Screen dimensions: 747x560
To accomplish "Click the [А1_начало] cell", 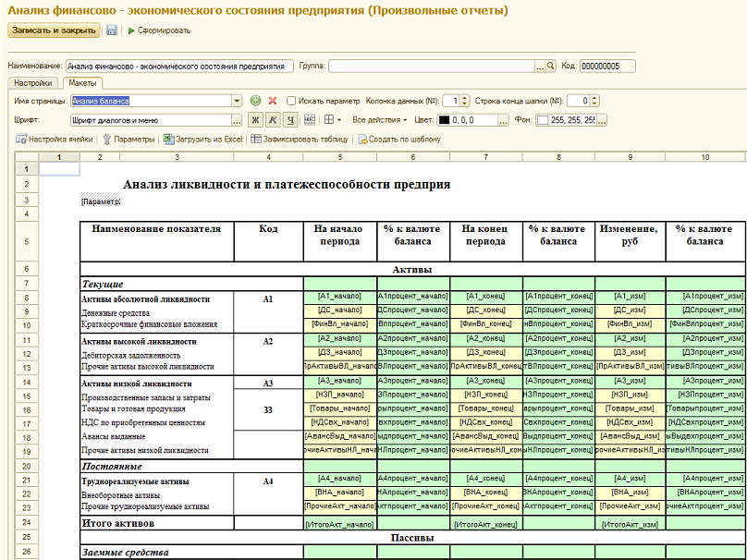I will tap(339, 297).
